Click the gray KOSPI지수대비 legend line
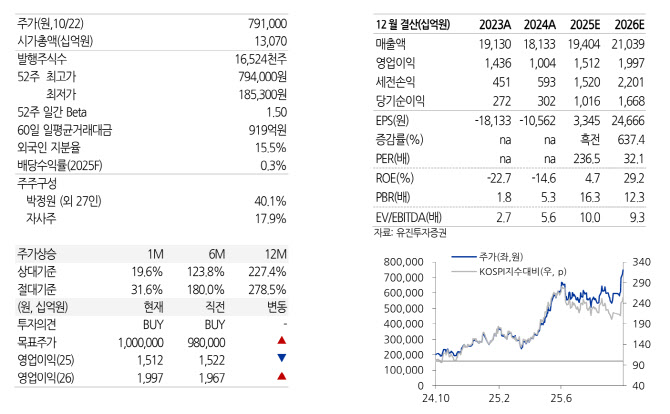Image resolution: width=670 pixels, height=414 pixels. pyautogui.click(x=459, y=270)
